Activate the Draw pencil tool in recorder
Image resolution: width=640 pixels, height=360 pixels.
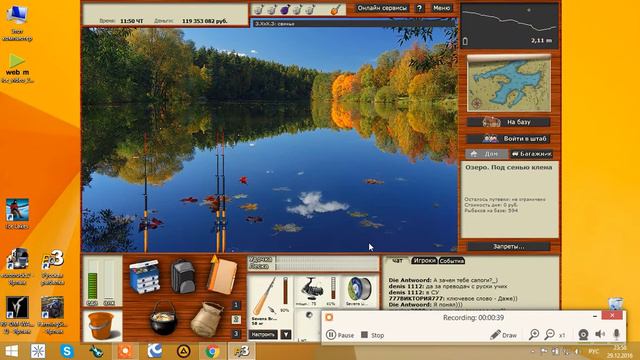coord(503,335)
